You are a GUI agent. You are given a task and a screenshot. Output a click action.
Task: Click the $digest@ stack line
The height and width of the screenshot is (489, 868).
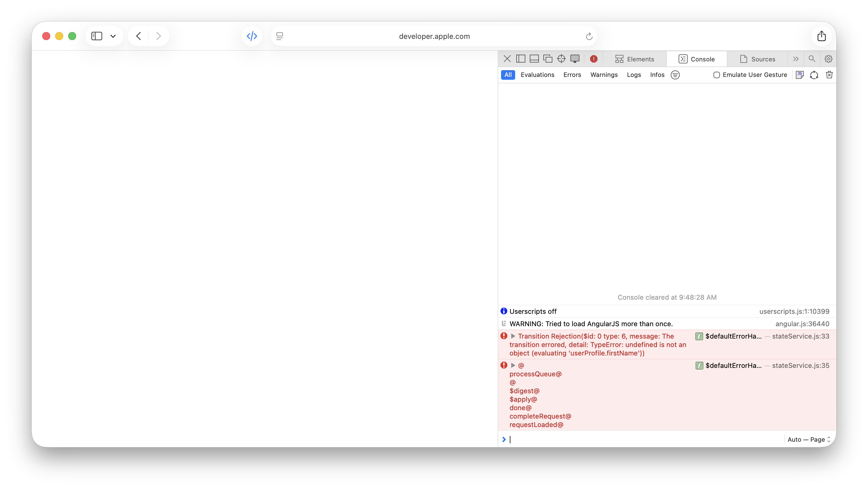click(x=524, y=391)
